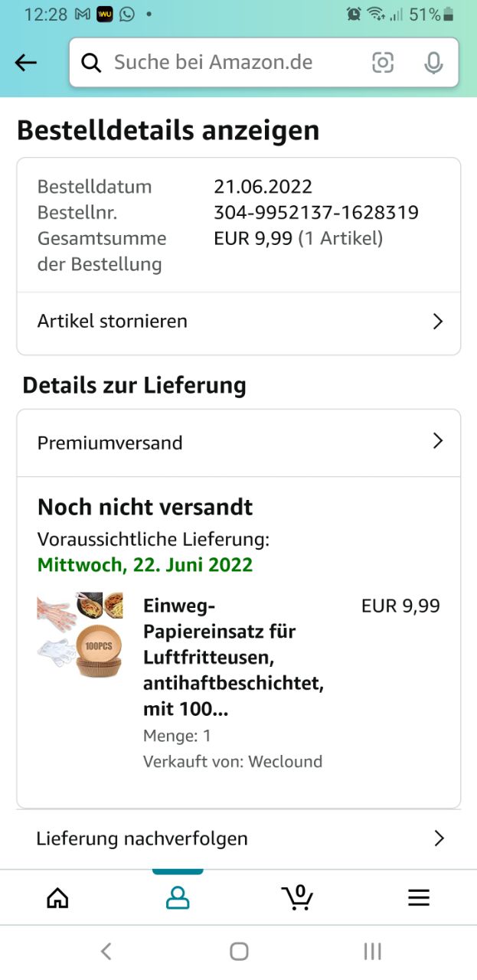The width and height of the screenshot is (477, 980).
Task: Open the Android recent apps button
Action: coord(372,952)
